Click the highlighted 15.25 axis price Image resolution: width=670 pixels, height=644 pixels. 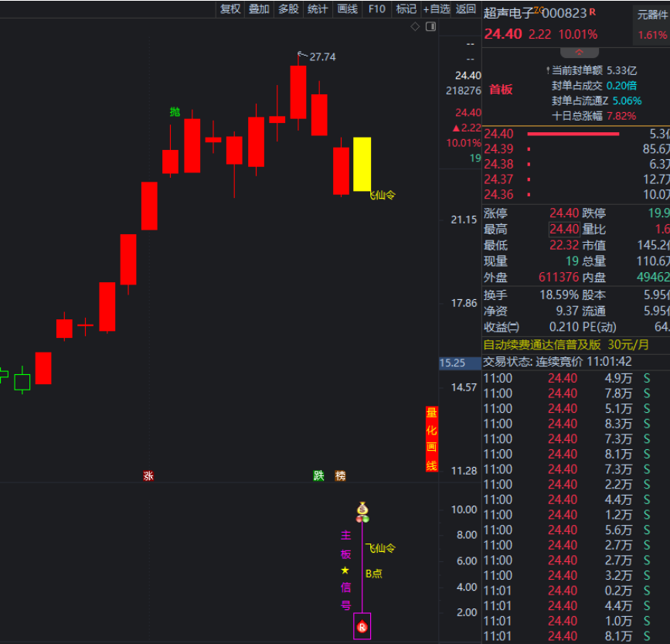pos(460,363)
